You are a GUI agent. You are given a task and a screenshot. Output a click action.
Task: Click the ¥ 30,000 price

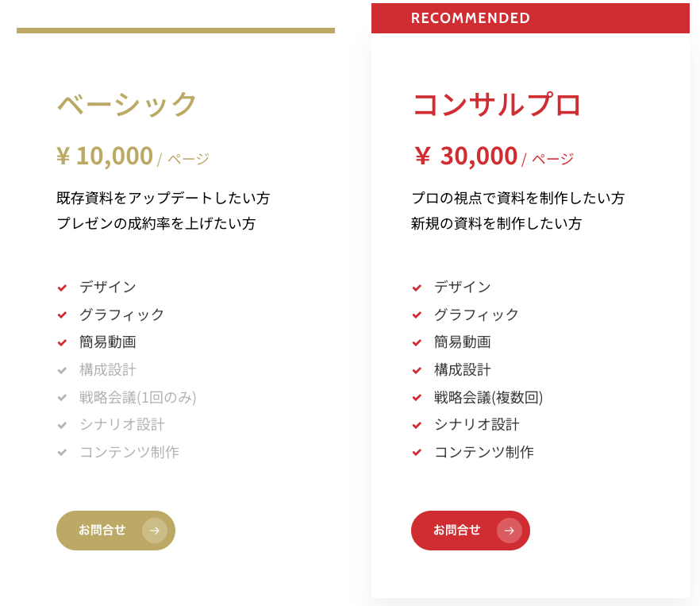(466, 156)
